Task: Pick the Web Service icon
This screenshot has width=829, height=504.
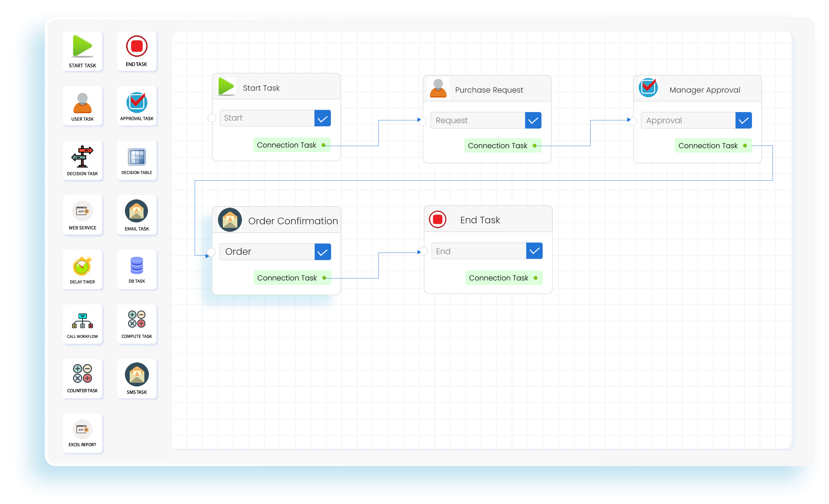Action: (82, 211)
